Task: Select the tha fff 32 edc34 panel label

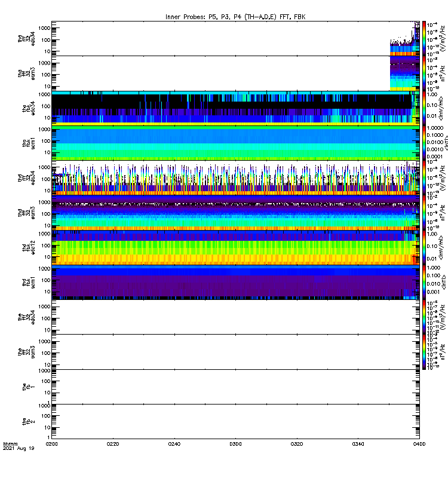Action: pos(26,38)
